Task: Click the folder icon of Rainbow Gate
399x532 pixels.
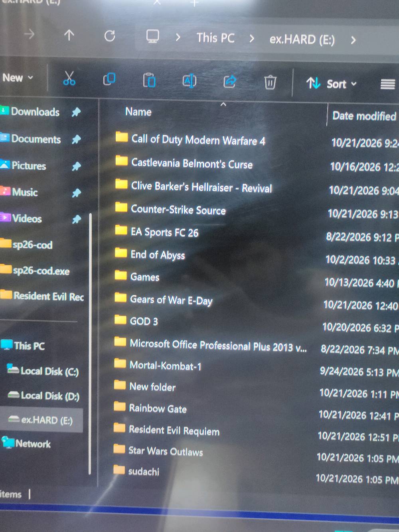Action: (119, 407)
